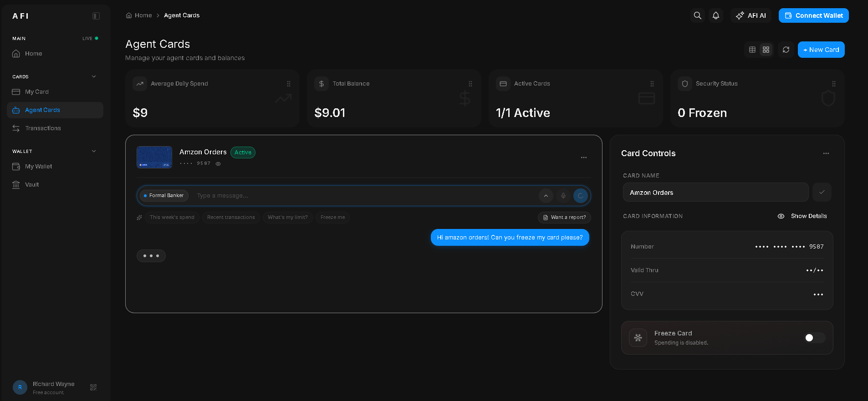Select Freeze me suggestion chip
This screenshot has width=868, height=401.
click(333, 218)
